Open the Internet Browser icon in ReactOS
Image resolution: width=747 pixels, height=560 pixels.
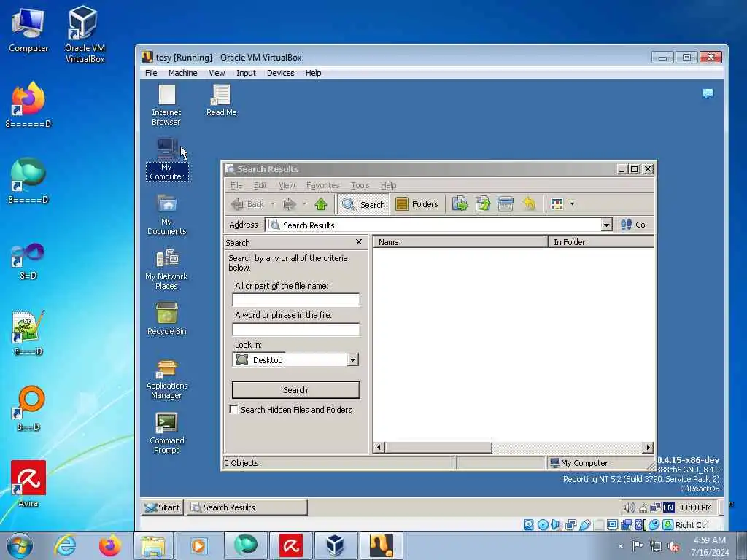(167, 105)
